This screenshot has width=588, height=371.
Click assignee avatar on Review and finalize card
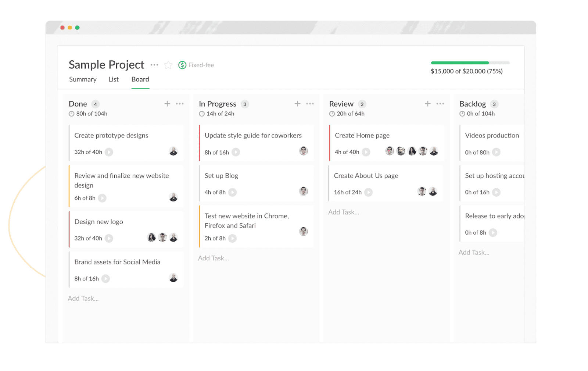tap(173, 197)
